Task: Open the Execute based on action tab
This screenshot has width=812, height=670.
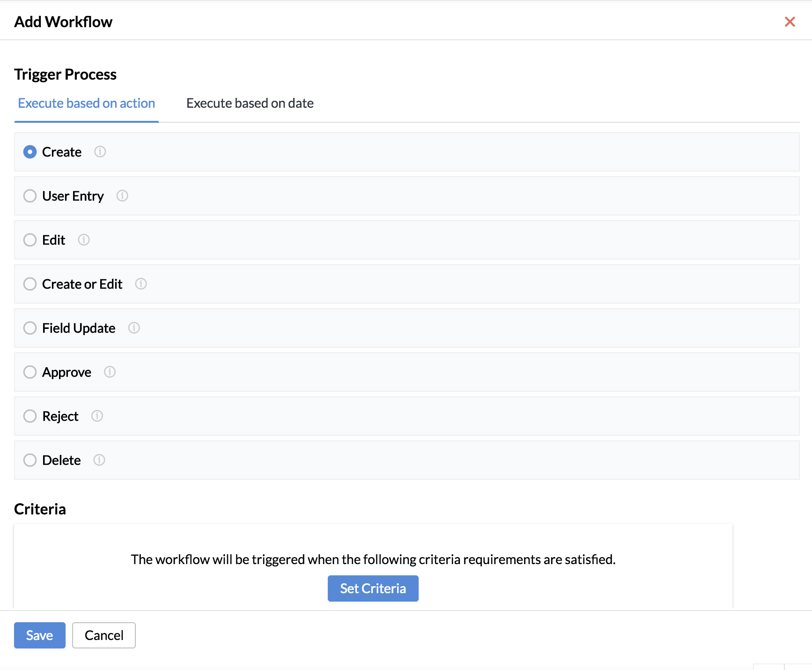Action: click(x=87, y=104)
